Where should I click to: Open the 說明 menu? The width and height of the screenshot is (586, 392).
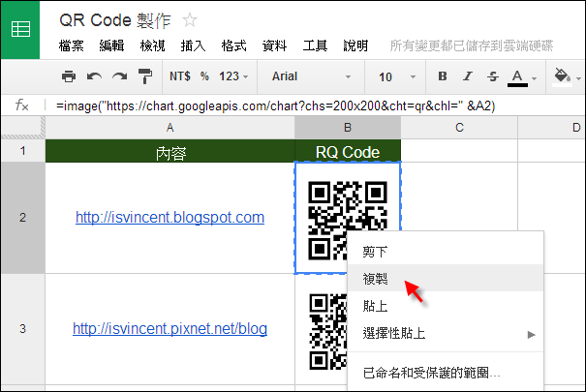click(x=356, y=45)
